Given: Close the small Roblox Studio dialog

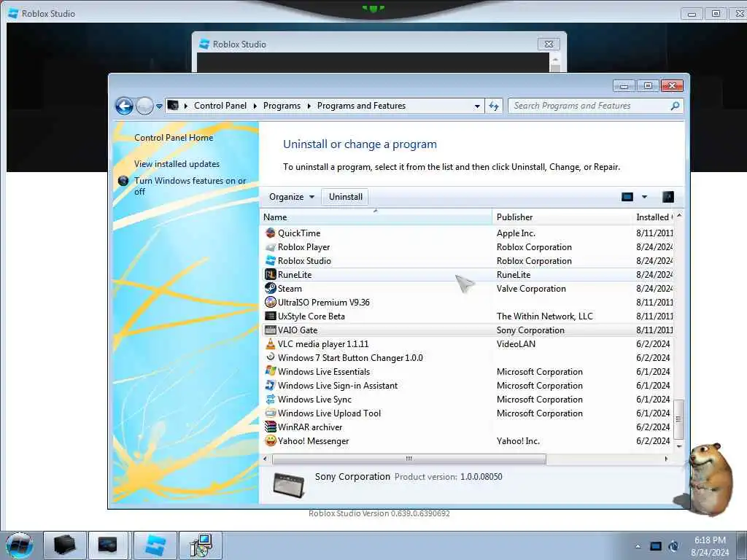Looking at the screenshot, I should click(x=549, y=44).
